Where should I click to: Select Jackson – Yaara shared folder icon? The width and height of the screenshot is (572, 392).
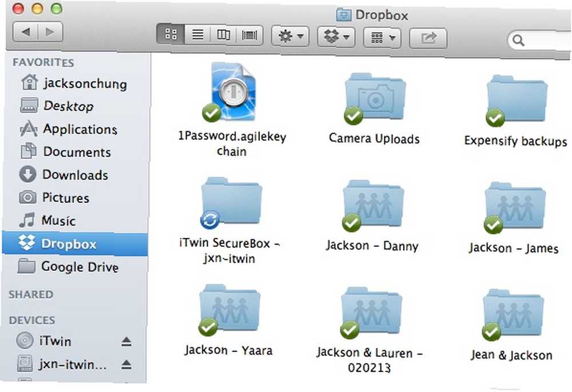tap(229, 309)
